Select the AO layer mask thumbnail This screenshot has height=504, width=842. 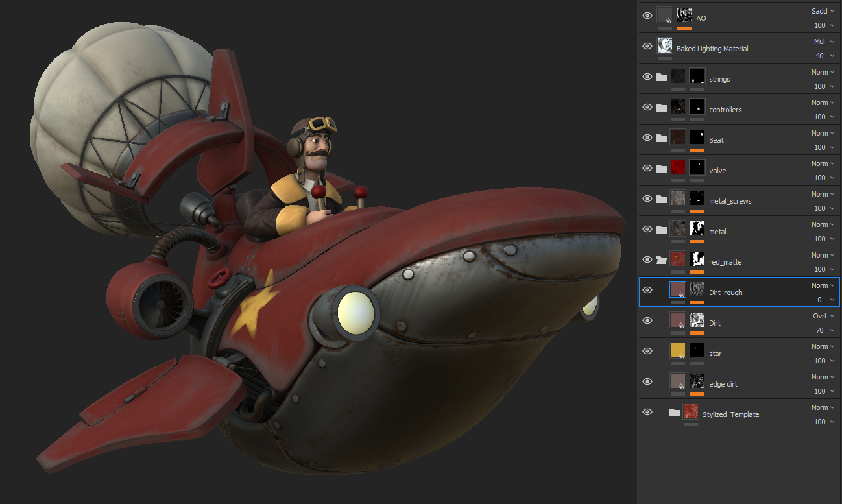click(684, 16)
